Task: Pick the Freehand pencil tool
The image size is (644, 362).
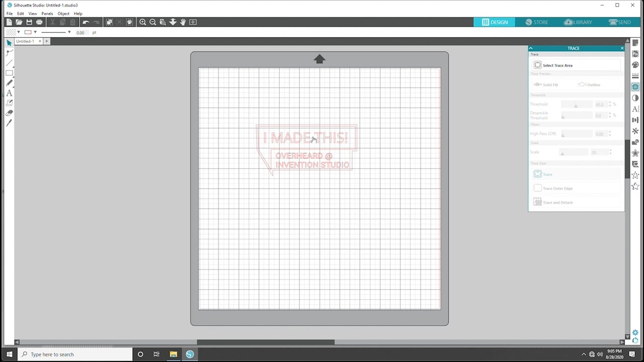Action: pyautogui.click(x=9, y=83)
